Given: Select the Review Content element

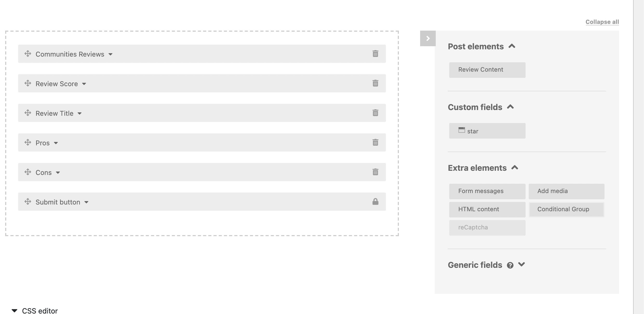Looking at the screenshot, I should coord(487,70).
